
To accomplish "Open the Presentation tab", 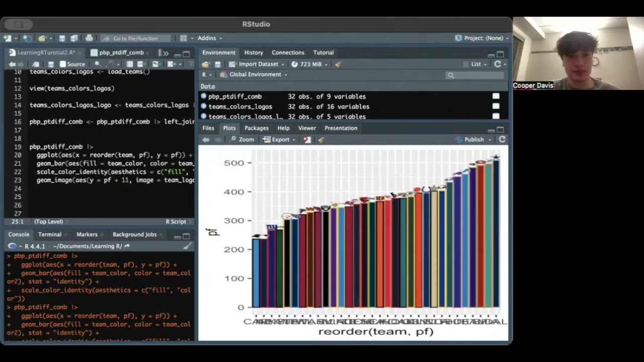I will click(x=341, y=128).
